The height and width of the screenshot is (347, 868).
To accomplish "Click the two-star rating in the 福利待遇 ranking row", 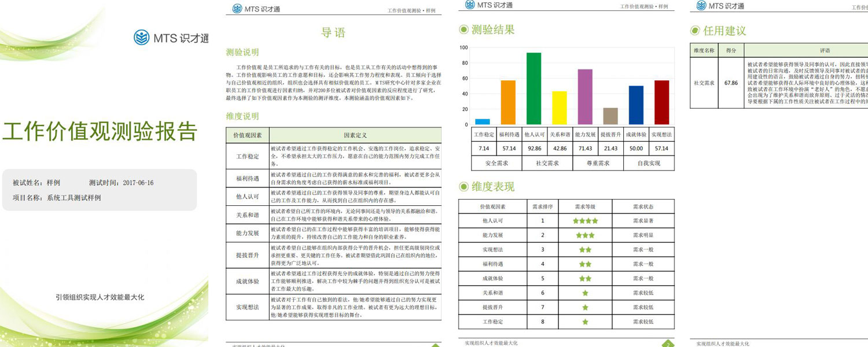I will [x=585, y=264].
